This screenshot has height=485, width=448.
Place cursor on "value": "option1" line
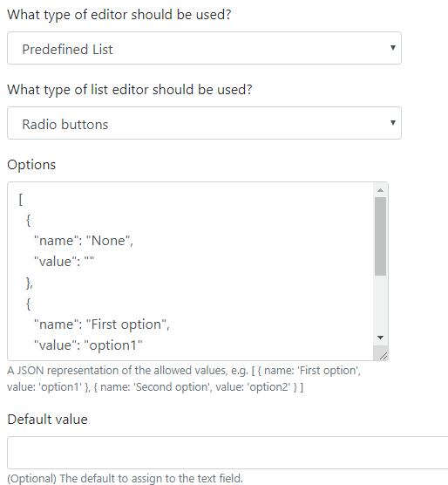click(x=88, y=345)
